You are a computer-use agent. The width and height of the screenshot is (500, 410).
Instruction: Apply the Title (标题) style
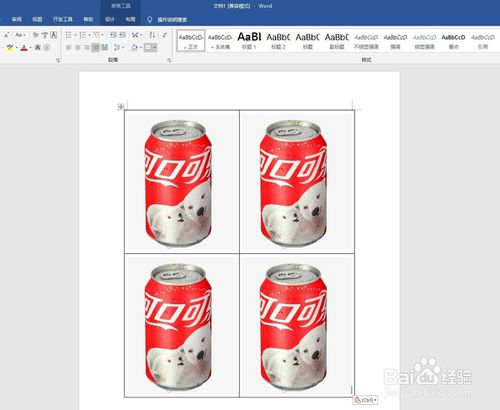307,41
